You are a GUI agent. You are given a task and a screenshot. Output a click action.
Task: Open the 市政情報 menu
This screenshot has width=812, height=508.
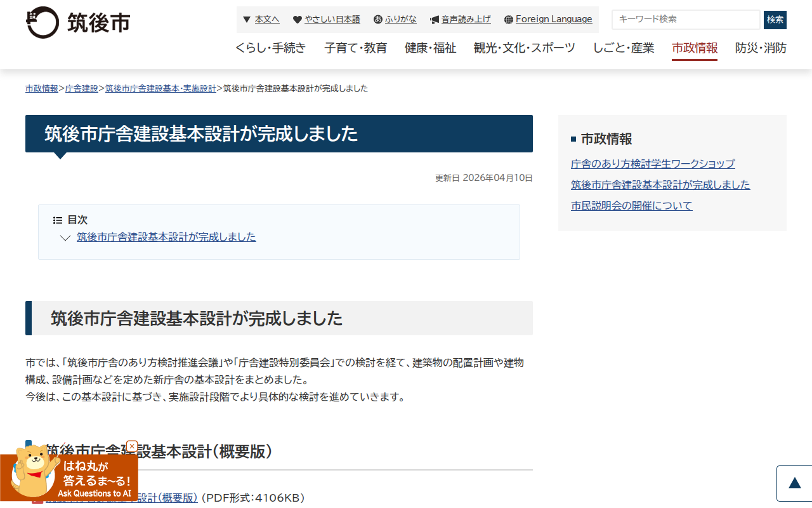695,48
